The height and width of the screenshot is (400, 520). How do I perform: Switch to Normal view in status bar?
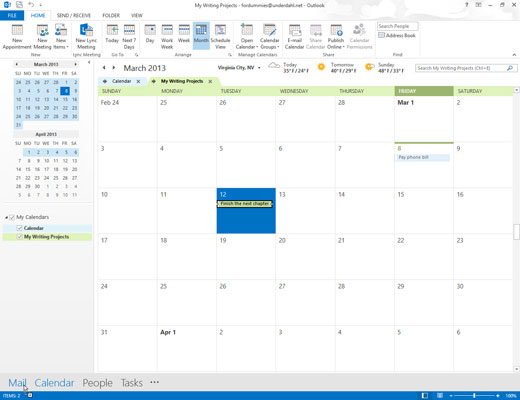pos(425,396)
